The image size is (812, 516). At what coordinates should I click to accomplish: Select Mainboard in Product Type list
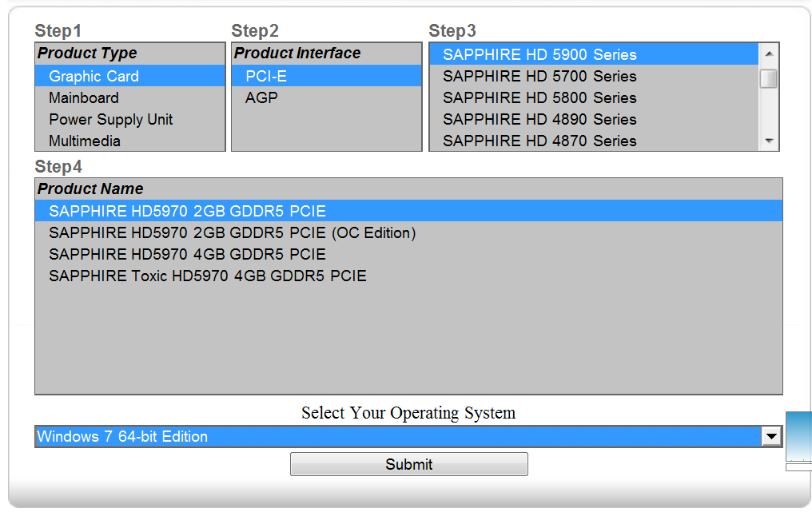point(130,97)
